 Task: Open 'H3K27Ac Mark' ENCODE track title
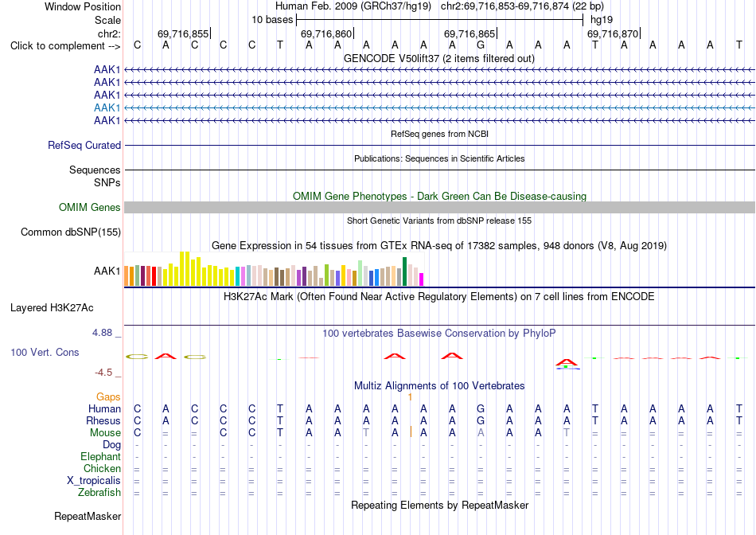point(438,297)
